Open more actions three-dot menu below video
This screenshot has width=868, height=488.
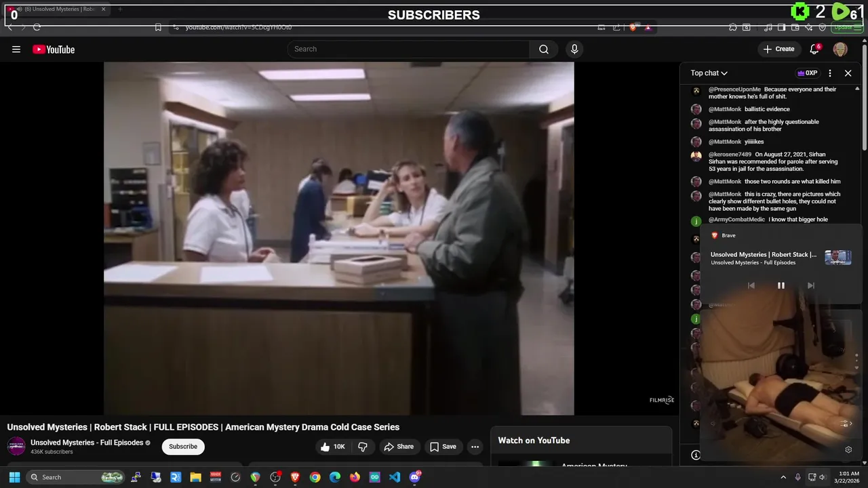click(475, 447)
